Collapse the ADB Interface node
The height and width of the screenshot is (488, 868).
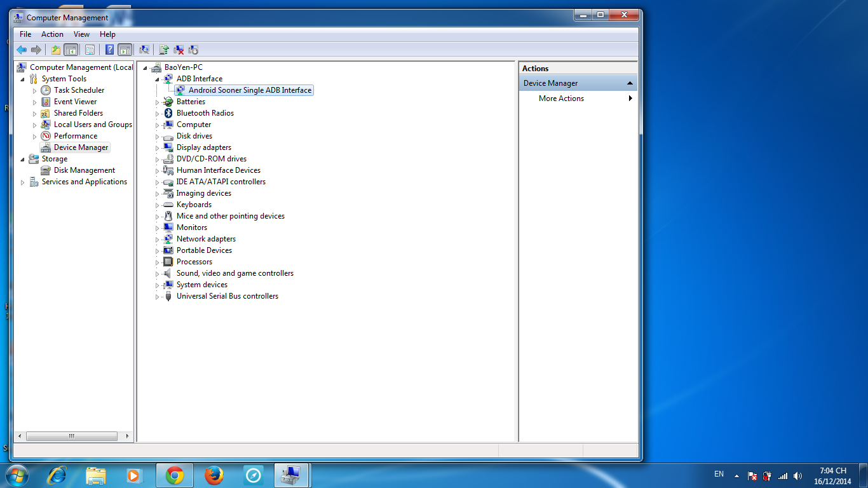pyautogui.click(x=158, y=79)
